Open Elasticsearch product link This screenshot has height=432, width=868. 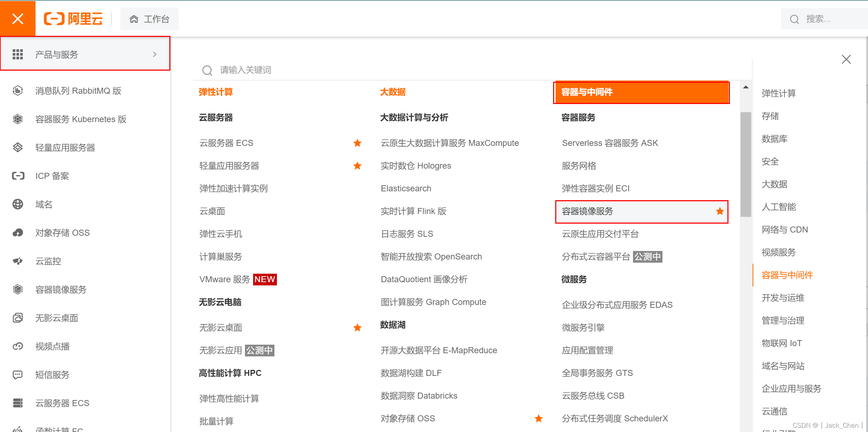(406, 188)
